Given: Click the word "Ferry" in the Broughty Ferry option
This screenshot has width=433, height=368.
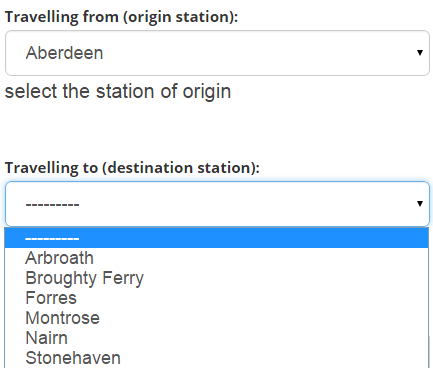Looking at the screenshot, I should point(123,278).
